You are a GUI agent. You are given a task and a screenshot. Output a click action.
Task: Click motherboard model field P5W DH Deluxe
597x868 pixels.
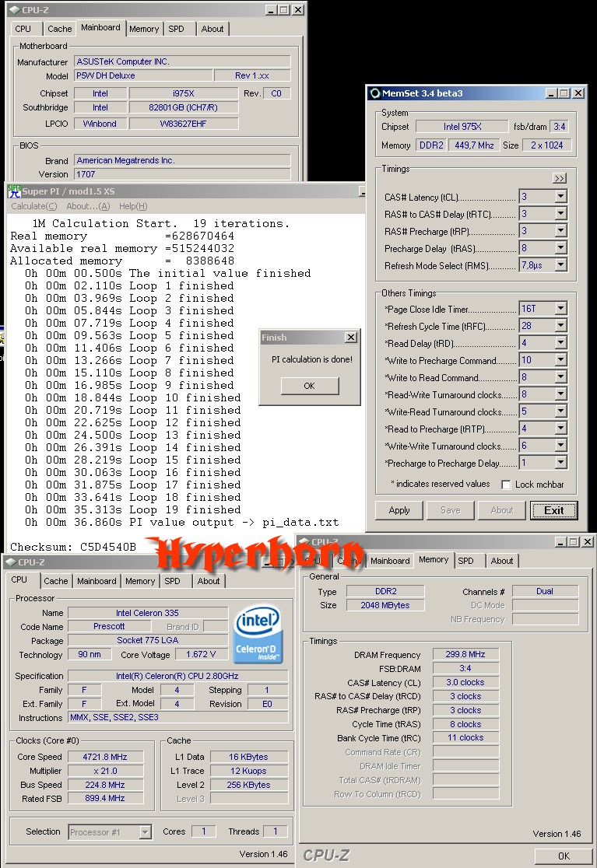pyautogui.click(x=143, y=76)
